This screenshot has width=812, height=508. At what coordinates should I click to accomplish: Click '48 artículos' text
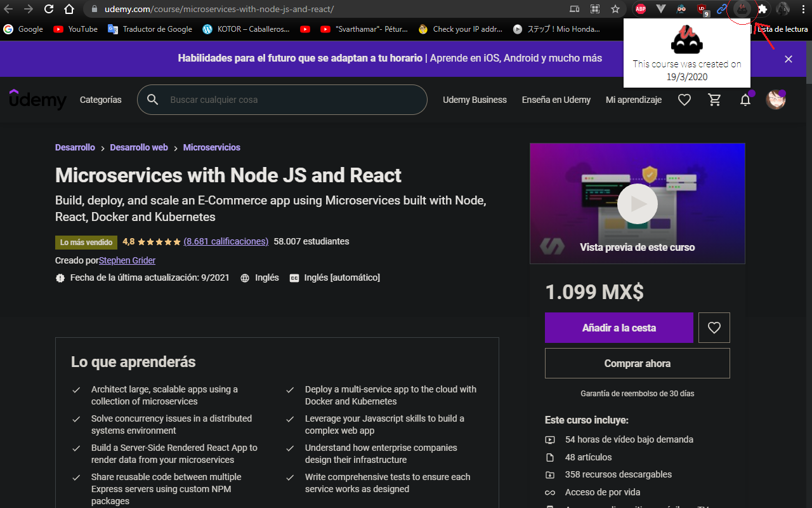(x=589, y=457)
